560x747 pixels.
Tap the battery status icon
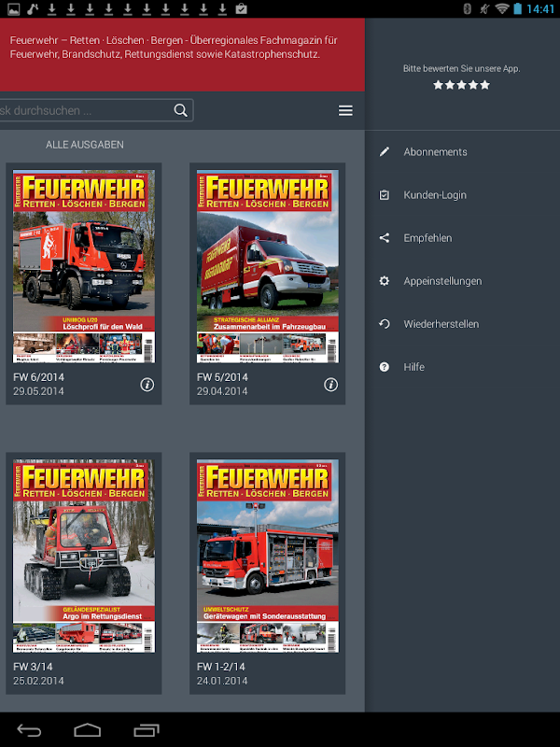click(518, 8)
